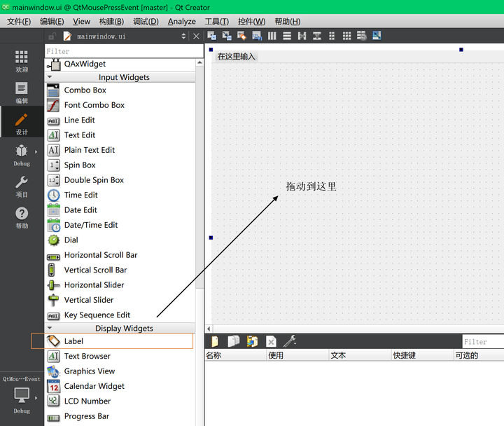Switch to the Design mode pencil icon
This screenshot has height=426, width=504.
[22, 121]
